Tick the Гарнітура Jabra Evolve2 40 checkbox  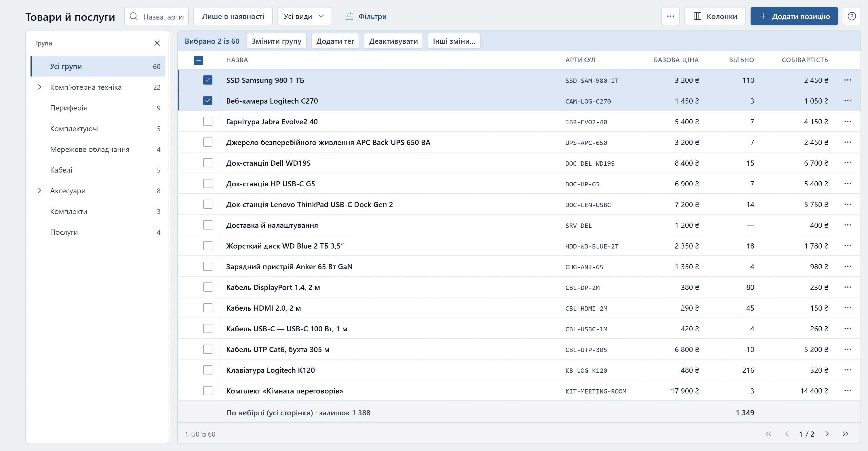click(208, 122)
